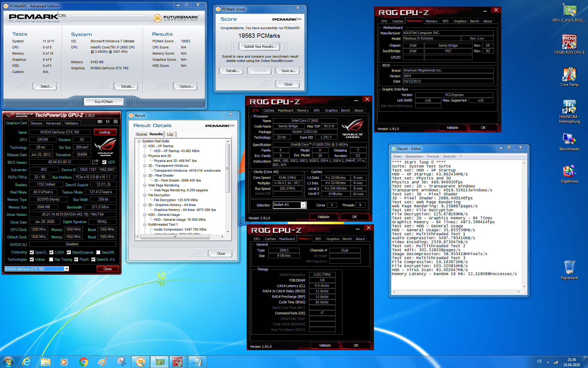Open Papierkorb recycle bin icon
The height and width of the screenshot is (368, 588).
click(x=569, y=270)
